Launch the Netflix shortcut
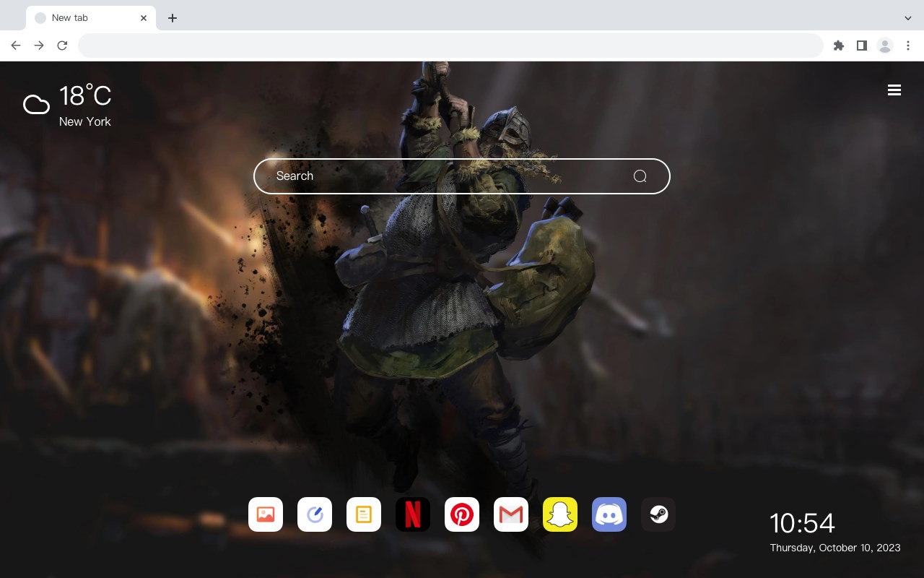The image size is (924, 578). point(413,514)
